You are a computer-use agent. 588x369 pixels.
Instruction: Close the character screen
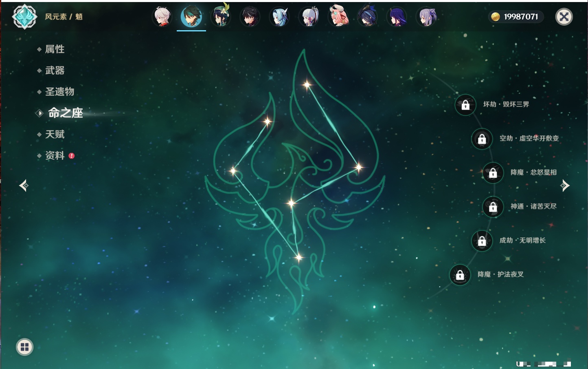tap(564, 17)
